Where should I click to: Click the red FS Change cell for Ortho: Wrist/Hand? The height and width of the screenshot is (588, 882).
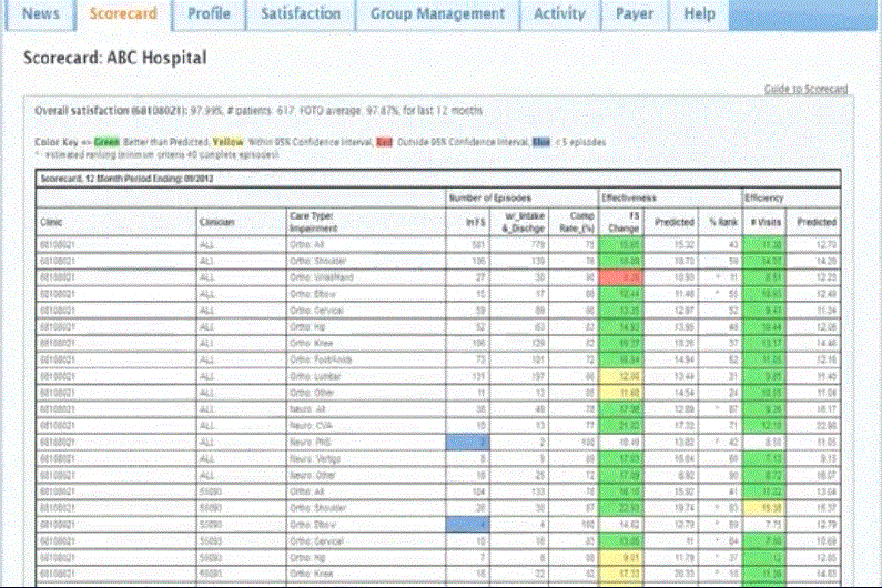point(621,278)
